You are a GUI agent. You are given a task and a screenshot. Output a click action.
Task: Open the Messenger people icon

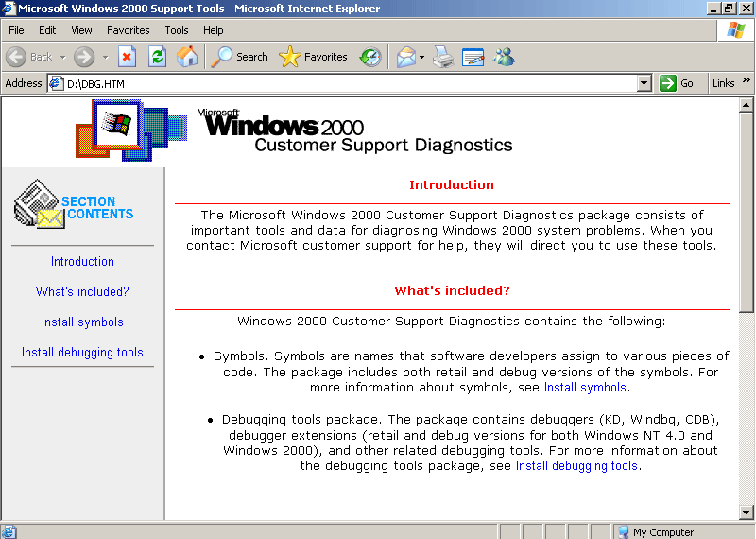pyautogui.click(x=504, y=57)
